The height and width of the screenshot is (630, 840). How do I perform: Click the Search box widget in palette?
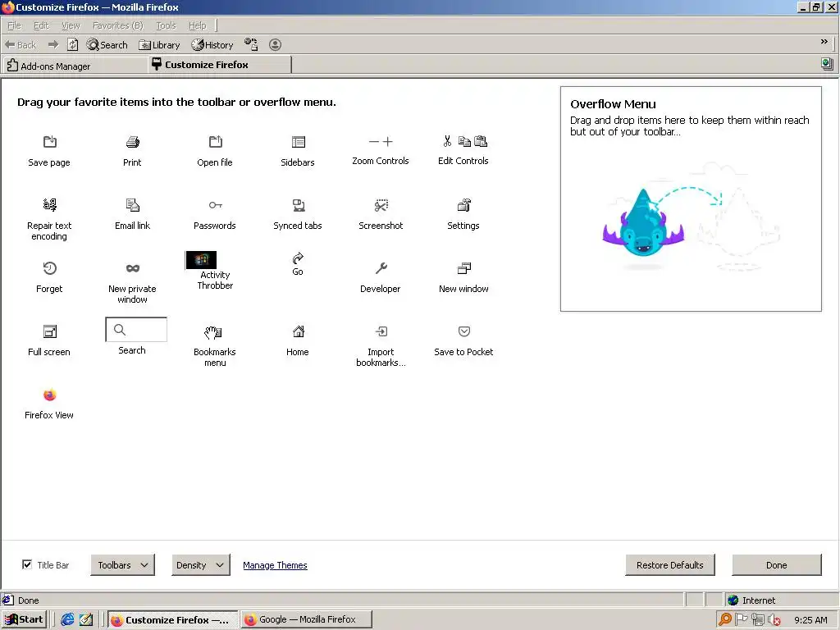[136, 330]
